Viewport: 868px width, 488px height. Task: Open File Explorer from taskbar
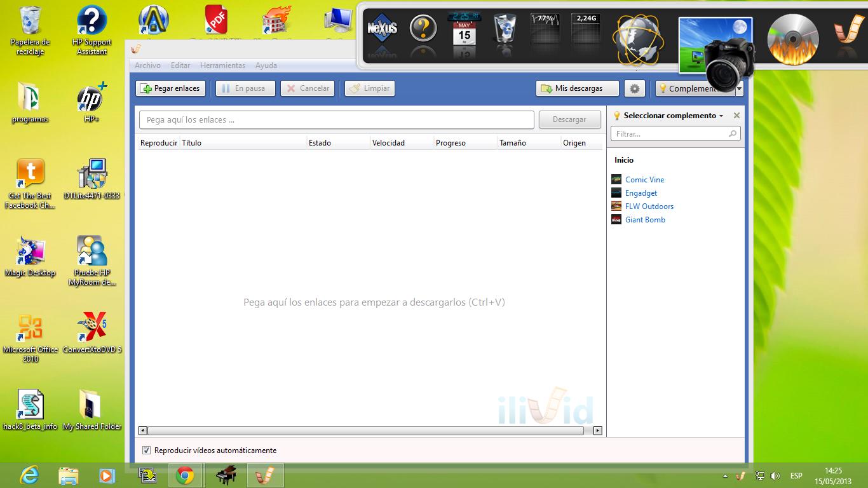(x=68, y=475)
